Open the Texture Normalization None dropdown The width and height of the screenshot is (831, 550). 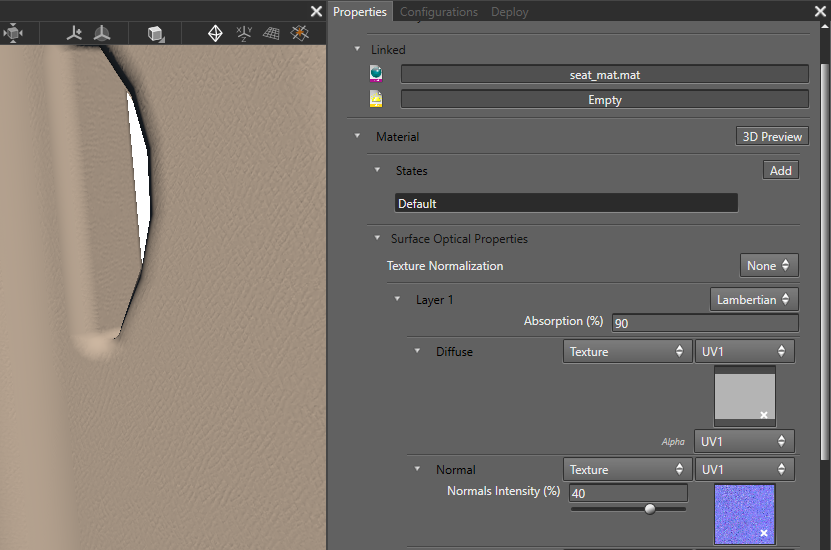769,265
